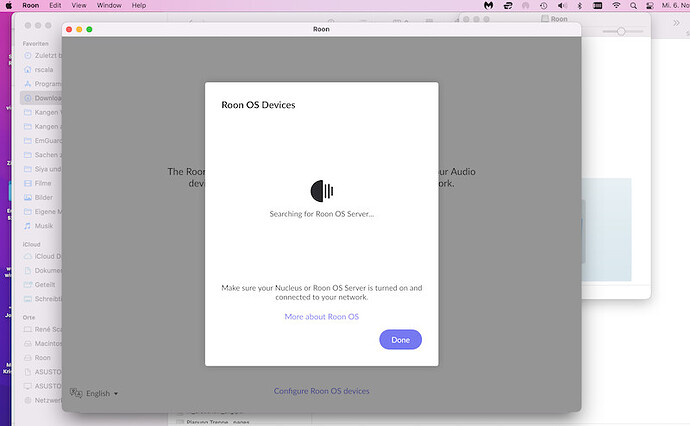Open the Edit menu
The width and height of the screenshot is (690, 426).
pyautogui.click(x=55, y=6)
